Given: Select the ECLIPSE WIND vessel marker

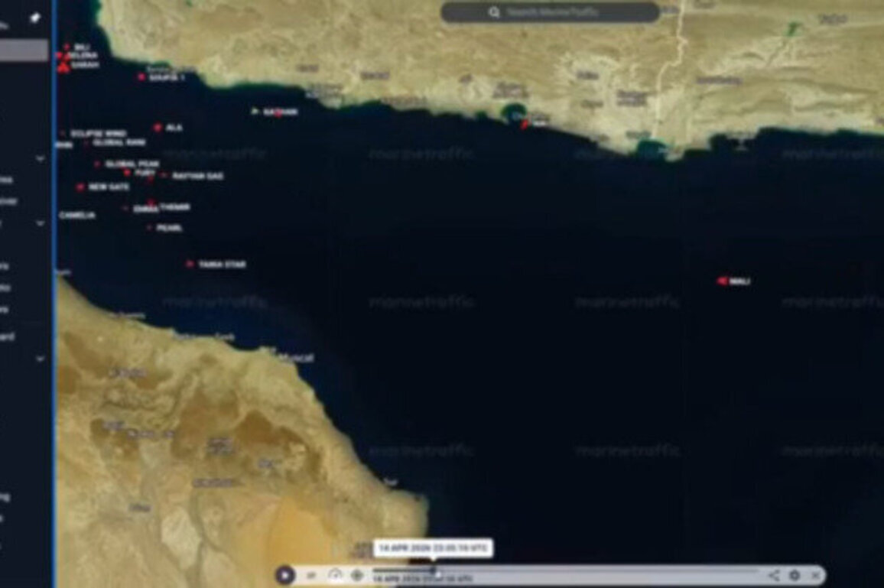Looking at the screenshot, I should click(x=63, y=134).
